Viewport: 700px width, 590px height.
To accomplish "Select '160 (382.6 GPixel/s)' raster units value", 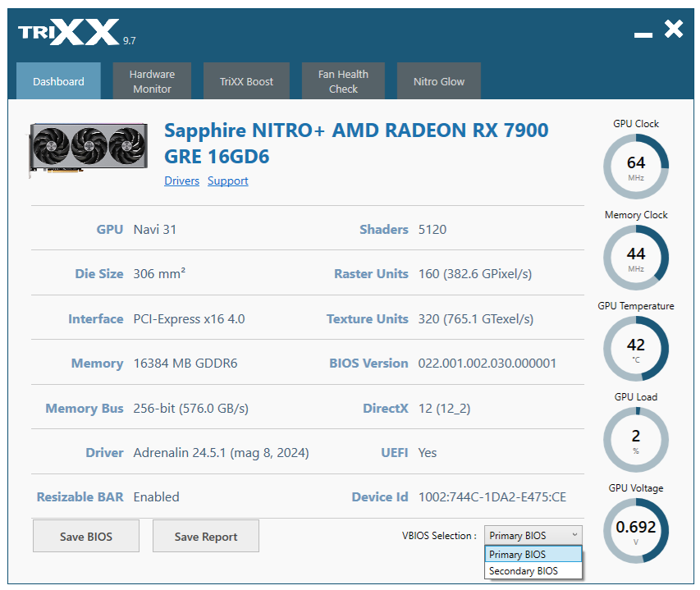I will (x=475, y=273).
